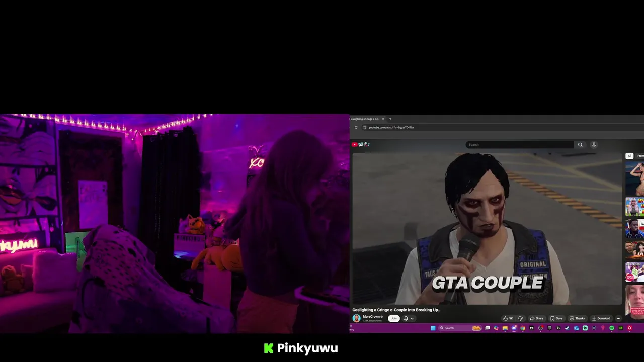
Task: Select the From chip next to All
Action: click(x=640, y=156)
